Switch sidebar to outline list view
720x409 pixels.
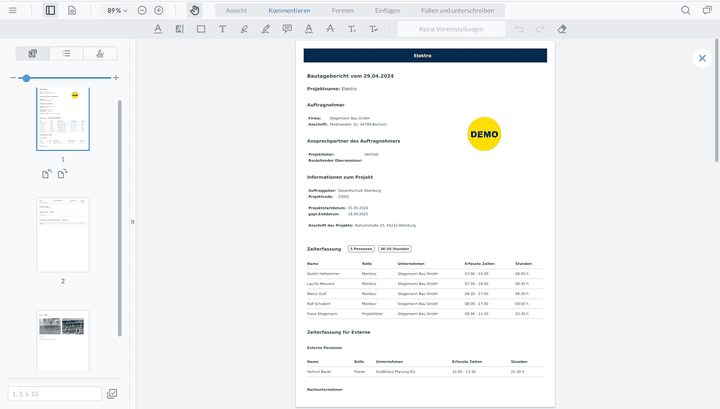point(66,53)
